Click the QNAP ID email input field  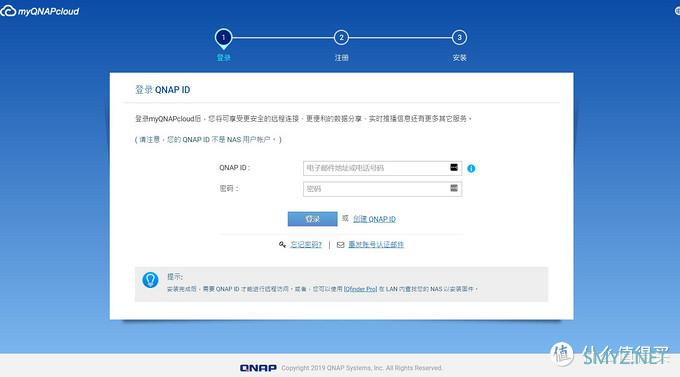(382, 168)
